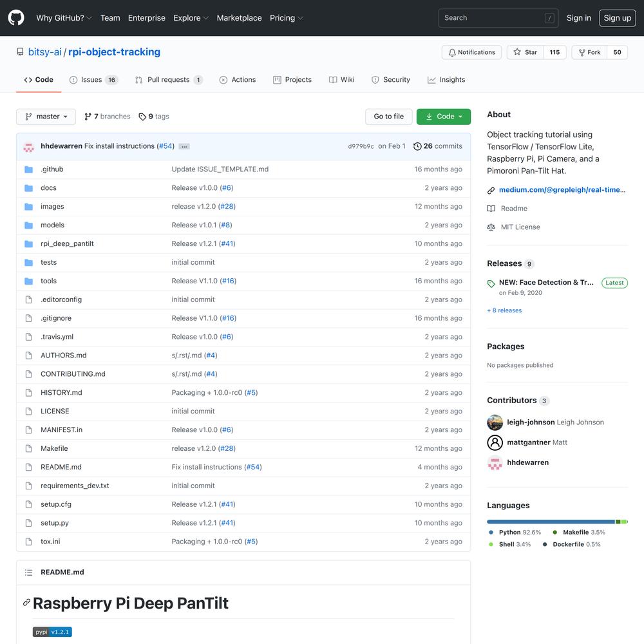
Task: Click the link icon beside medium.com URL
Action: coord(491,190)
